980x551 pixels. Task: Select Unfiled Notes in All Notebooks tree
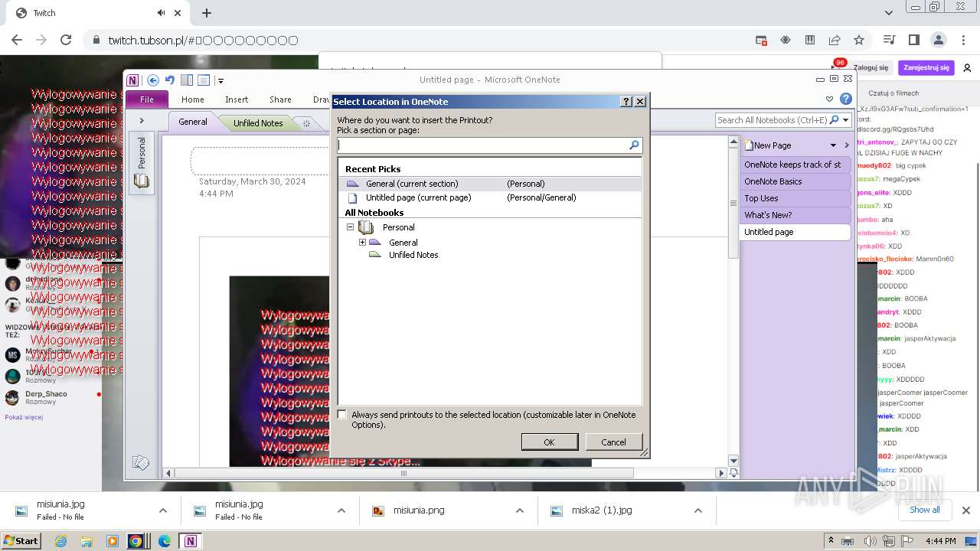click(x=413, y=255)
